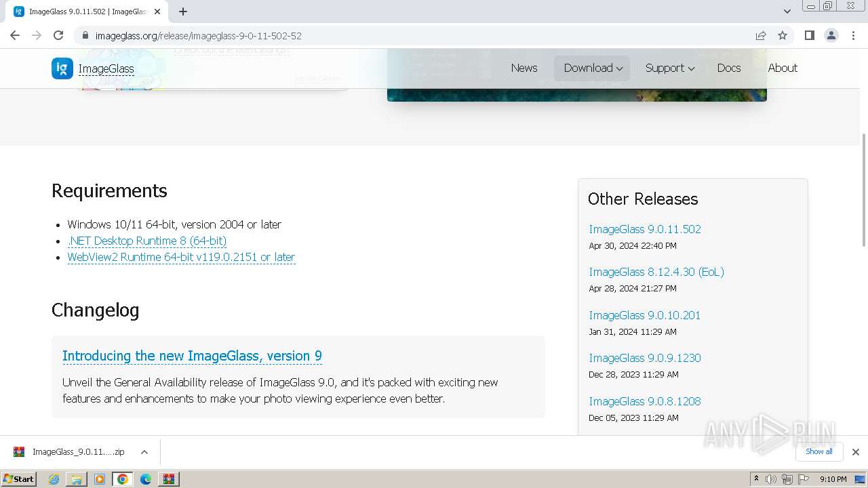Open options arrow for downloaded zip file
Image resolution: width=868 pixels, height=488 pixels.
144,452
